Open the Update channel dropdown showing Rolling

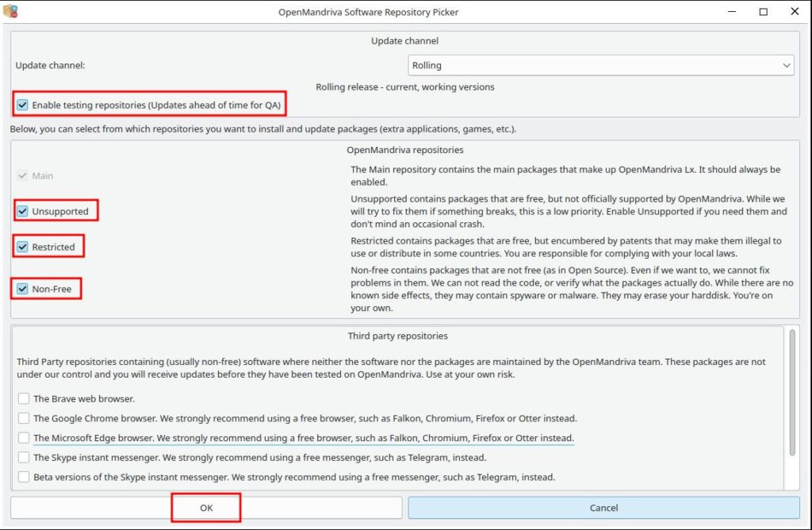click(x=601, y=65)
